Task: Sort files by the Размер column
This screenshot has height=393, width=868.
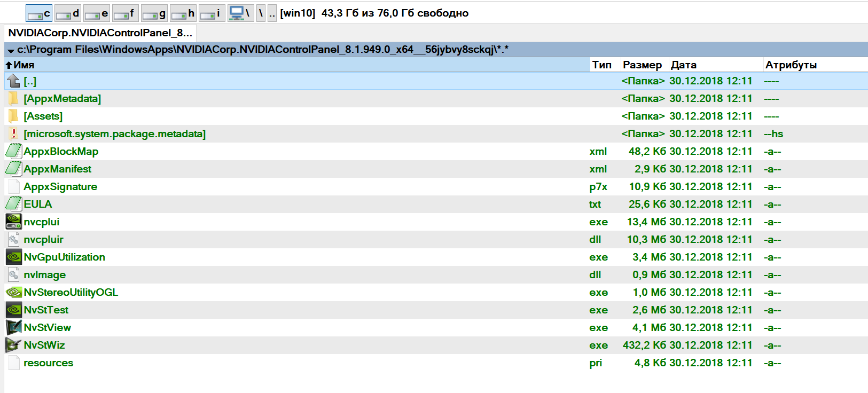Action: [x=644, y=65]
